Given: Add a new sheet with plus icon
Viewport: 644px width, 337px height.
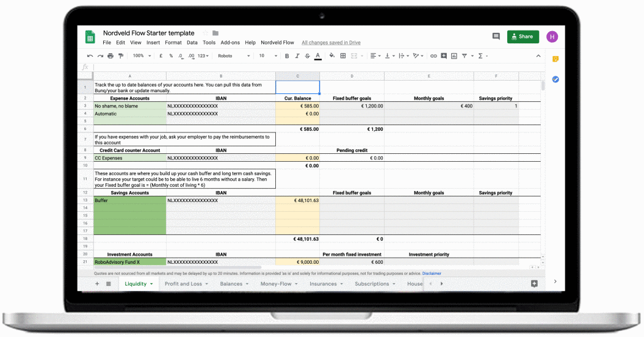Looking at the screenshot, I should (97, 283).
